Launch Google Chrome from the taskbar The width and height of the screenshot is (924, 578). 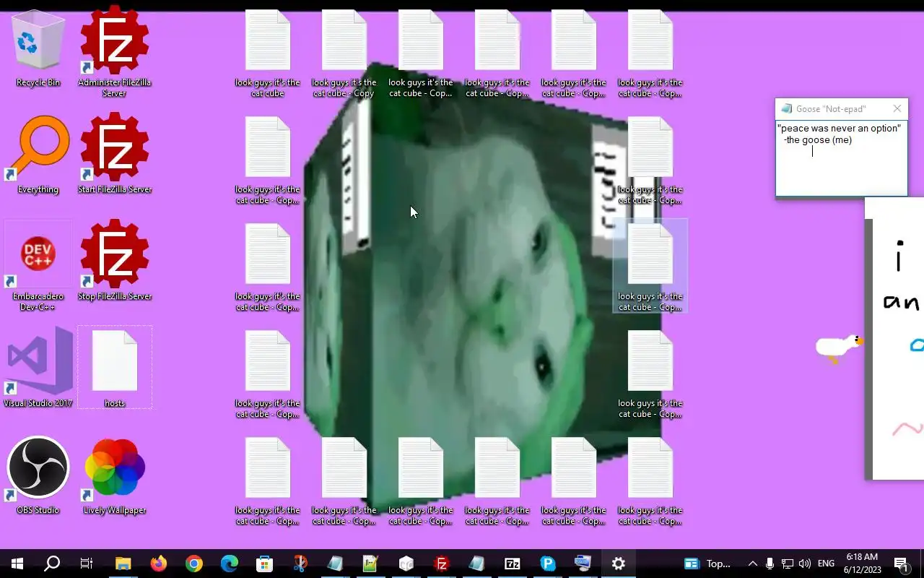pos(193,564)
